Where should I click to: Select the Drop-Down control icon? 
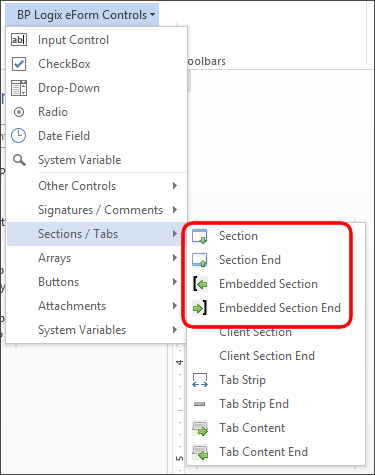(x=19, y=88)
